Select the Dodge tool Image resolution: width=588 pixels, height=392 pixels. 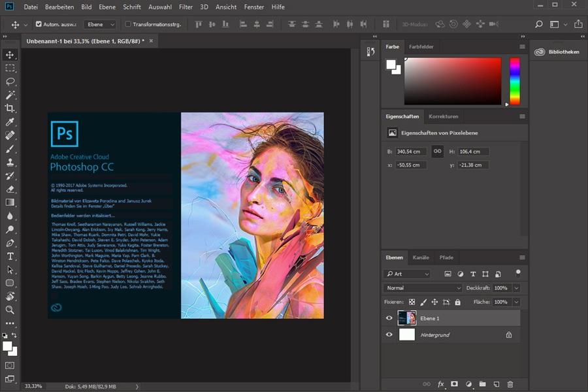[10, 229]
